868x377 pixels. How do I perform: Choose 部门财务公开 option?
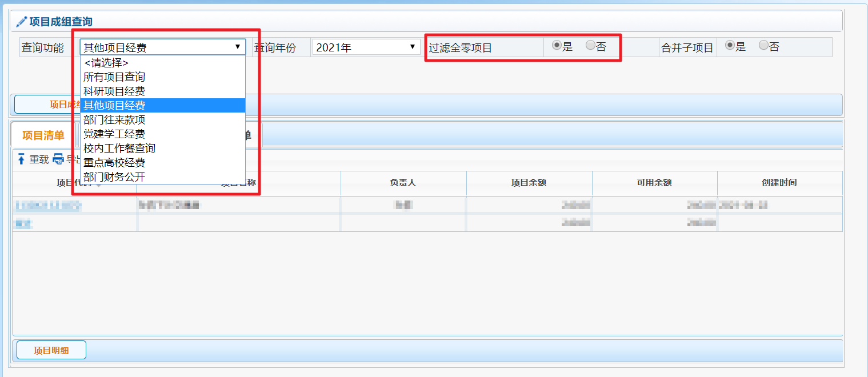click(114, 177)
